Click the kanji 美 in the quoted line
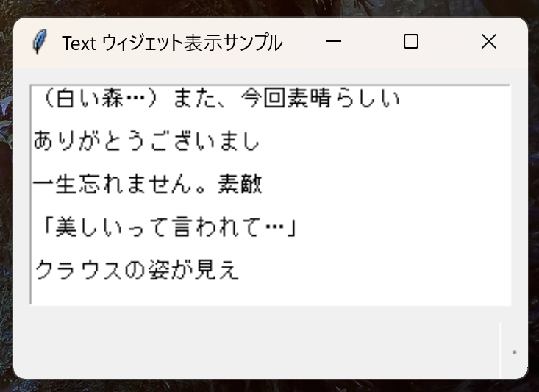Viewport: 539px width, 392px height. [66, 227]
